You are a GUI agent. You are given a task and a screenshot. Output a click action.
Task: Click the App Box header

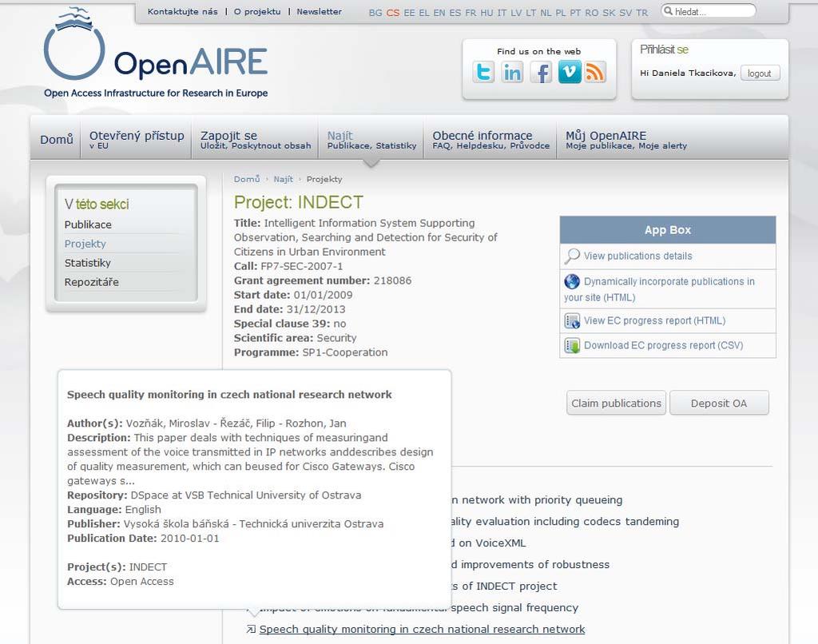668,229
